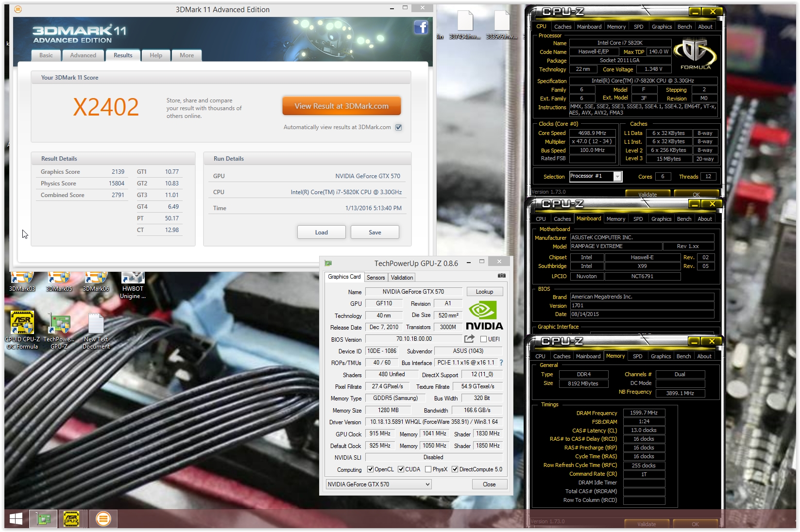Image resolution: width=800 pixels, height=532 pixels.
Task: Toggle the CUDA checkbox
Action: 401,469
